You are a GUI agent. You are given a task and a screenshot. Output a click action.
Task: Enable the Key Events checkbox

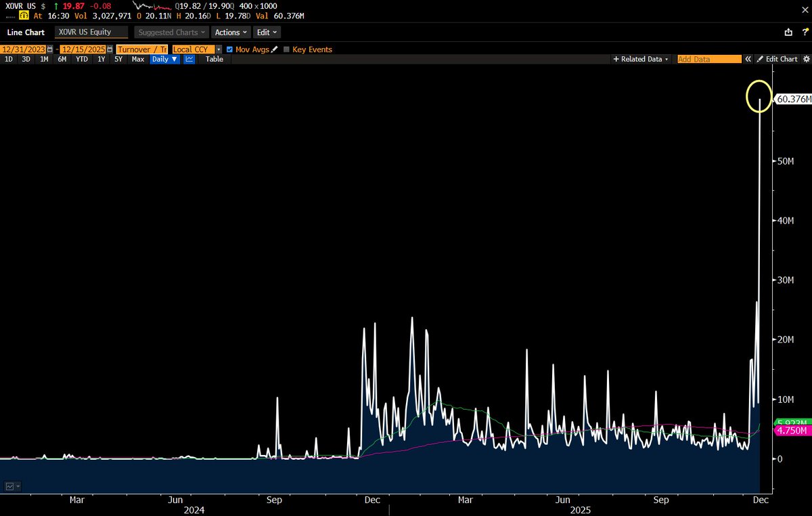click(287, 49)
